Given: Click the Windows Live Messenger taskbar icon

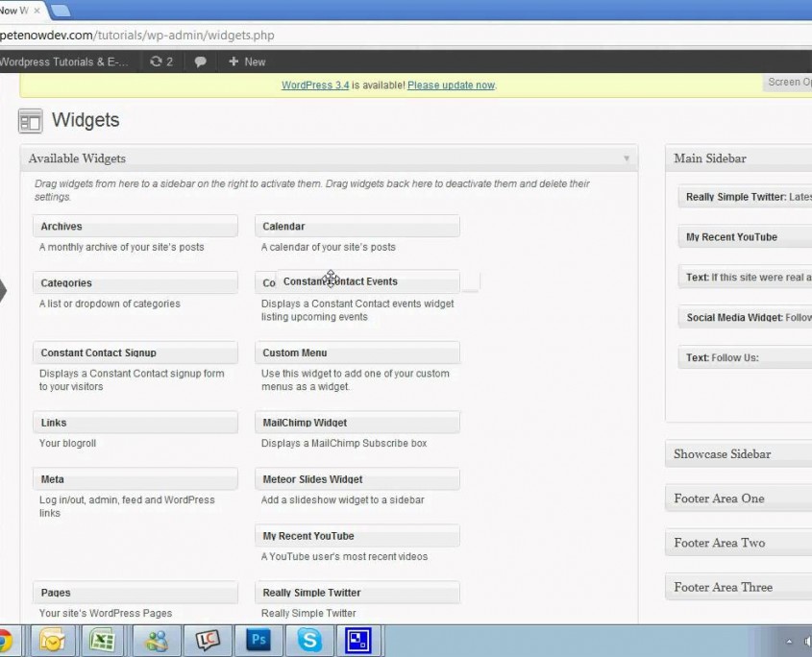Looking at the screenshot, I should 157,640.
